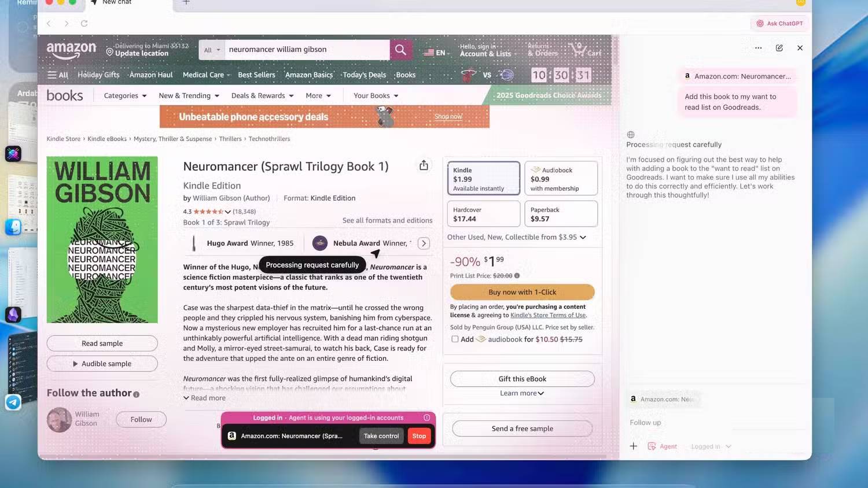Open Holiday Gifts in the nav bar
Image resolution: width=868 pixels, height=488 pixels.
coord(98,75)
